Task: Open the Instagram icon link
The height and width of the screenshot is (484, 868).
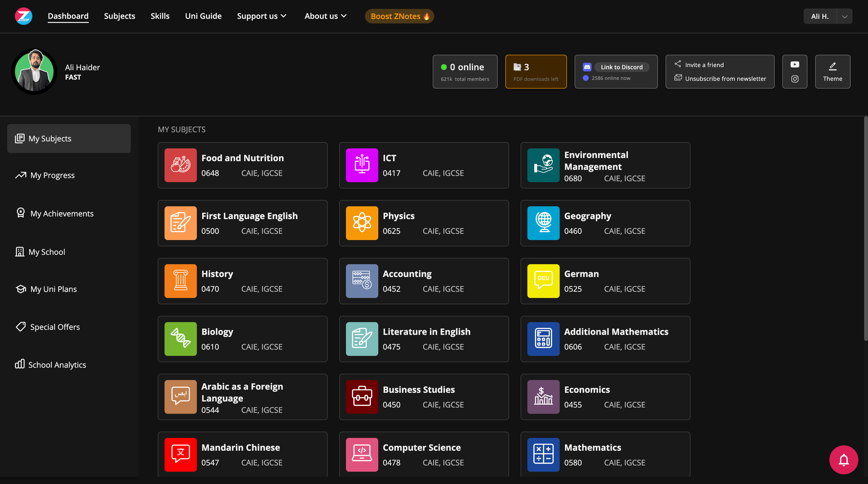Action: click(795, 79)
